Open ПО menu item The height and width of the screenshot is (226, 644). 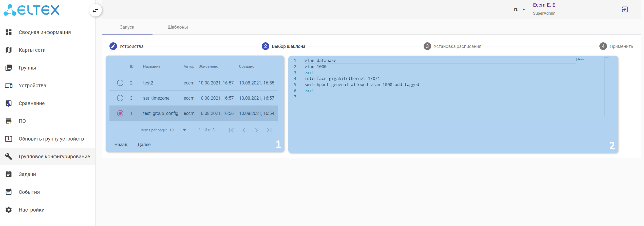pyautogui.click(x=48, y=121)
